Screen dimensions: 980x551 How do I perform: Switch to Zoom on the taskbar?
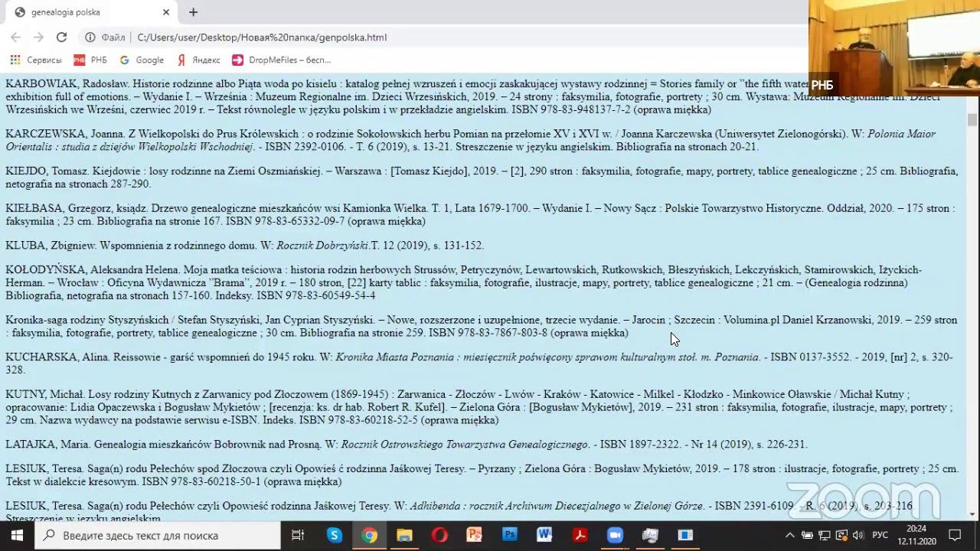(x=615, y=535)
